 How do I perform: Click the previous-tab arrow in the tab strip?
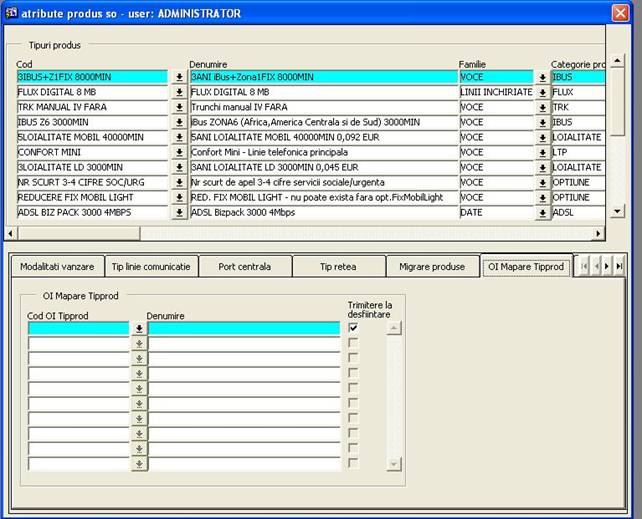(x=598, y=267)
